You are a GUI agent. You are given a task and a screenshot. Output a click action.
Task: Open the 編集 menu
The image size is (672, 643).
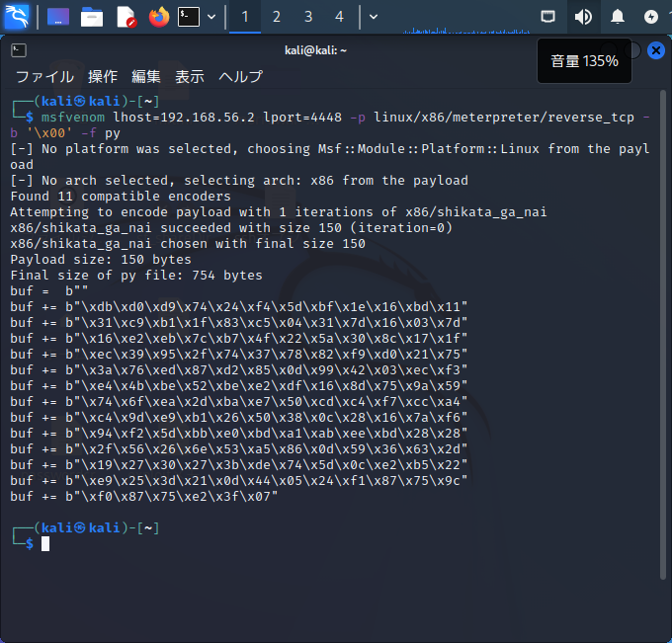146,77
